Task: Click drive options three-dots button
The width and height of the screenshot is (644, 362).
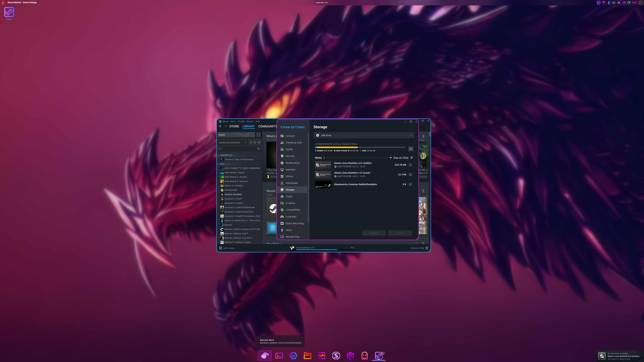Action: (x=411, y=149)
